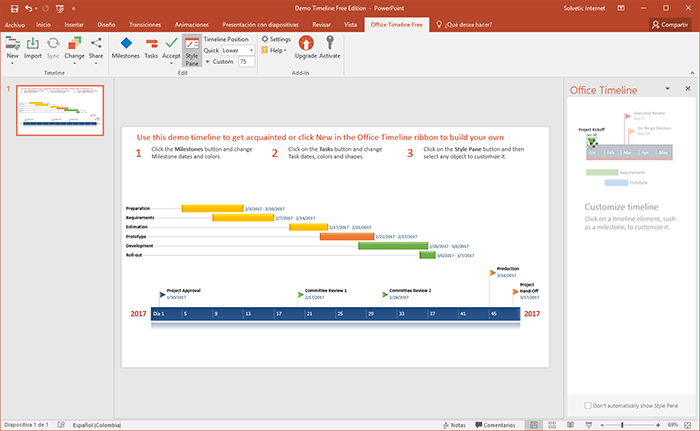Click the Sync icon
Screen dimensions: 700x431
pyautogui.click(x=53, y=48)
